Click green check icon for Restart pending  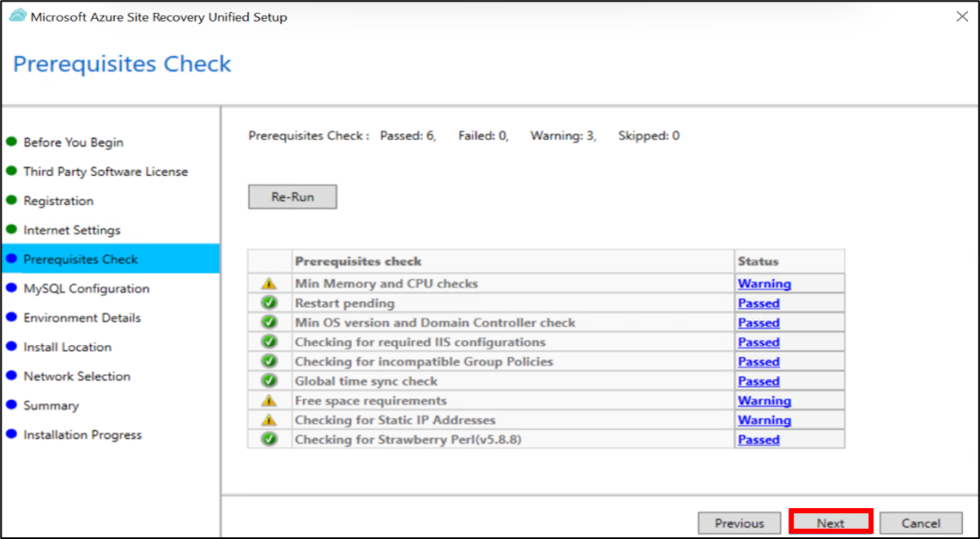pyautogui.click(x=269, y=303)
